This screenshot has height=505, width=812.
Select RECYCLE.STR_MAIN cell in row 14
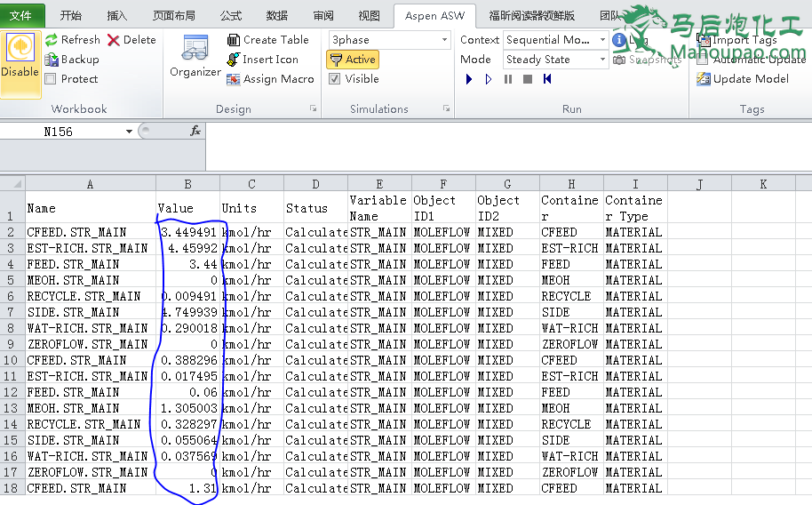91,425
